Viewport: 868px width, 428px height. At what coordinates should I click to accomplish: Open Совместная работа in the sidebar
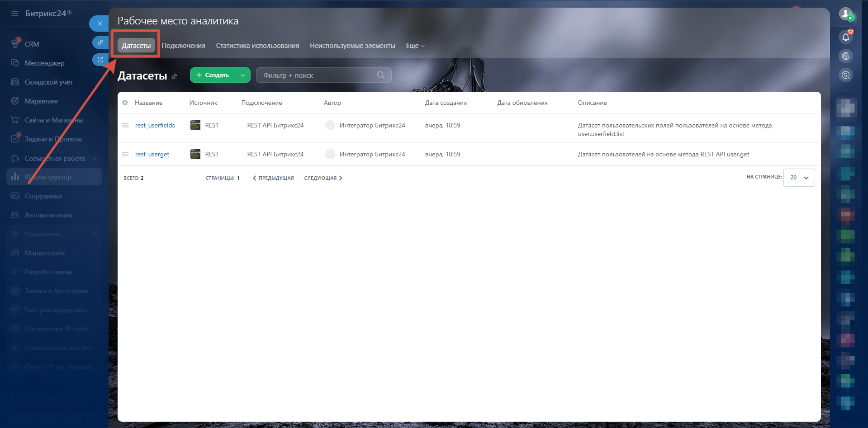point(55,158)
